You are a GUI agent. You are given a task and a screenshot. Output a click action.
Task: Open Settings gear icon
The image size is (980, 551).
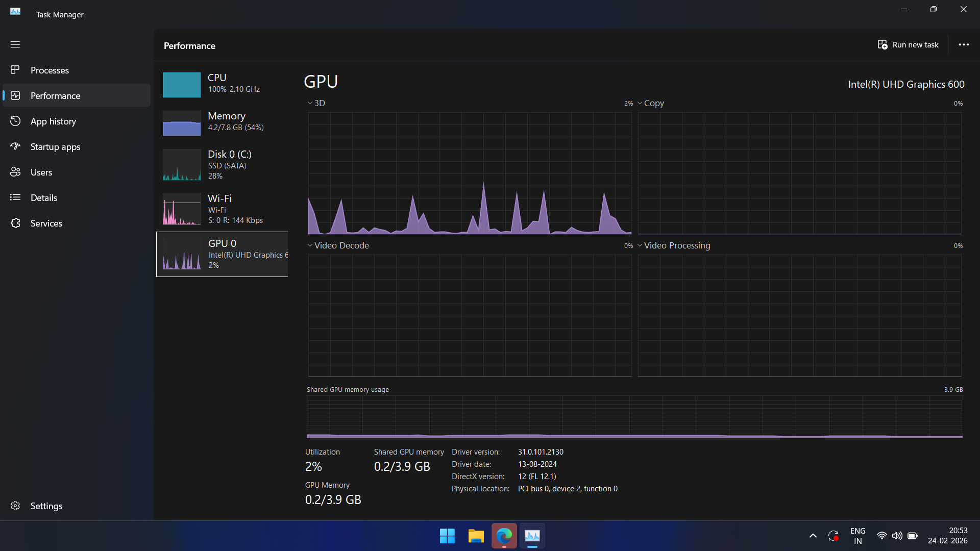point(15,506)
